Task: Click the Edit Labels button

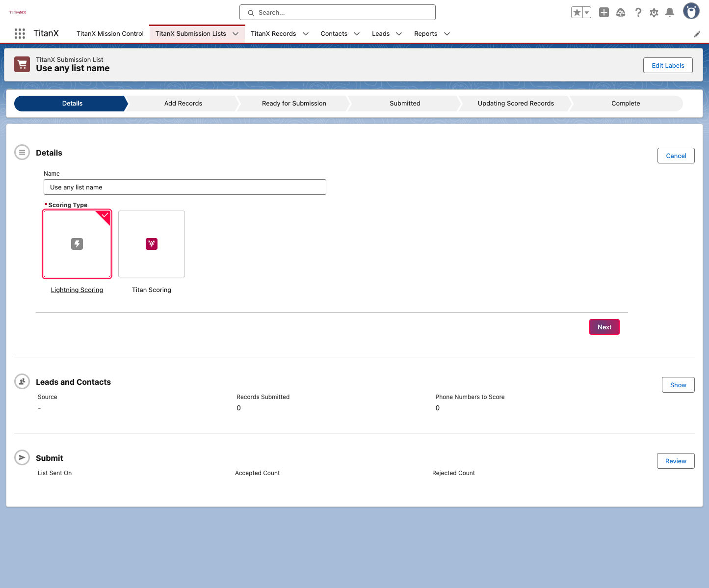Action: click(668, 65)
